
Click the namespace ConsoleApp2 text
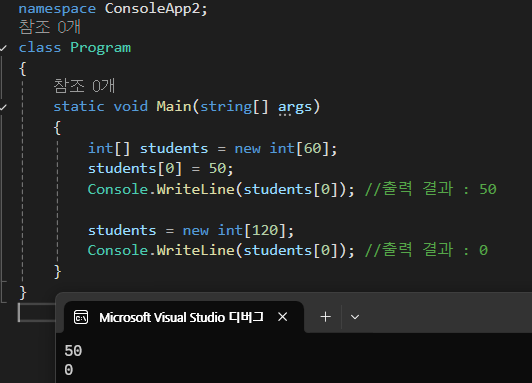[113, 8]
